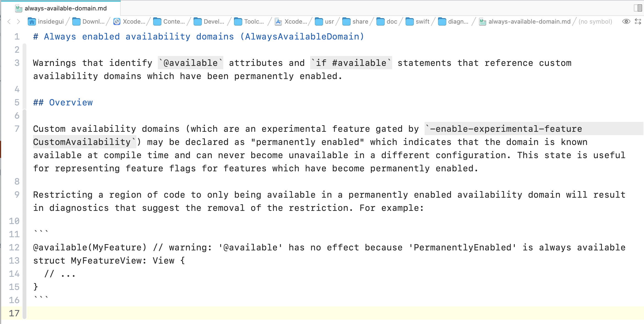Open the doc folder breadcrumb
Image resolution: width=644 pixels, height=324 pixels.
click(387, 22)
